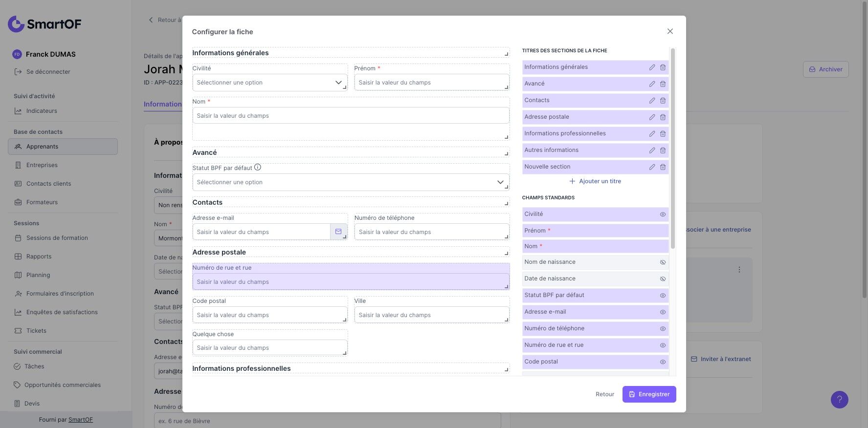The height and width of the screenshot is (428, 868).
Task: Hide the Civilité standard field
Action: [663, 214]
